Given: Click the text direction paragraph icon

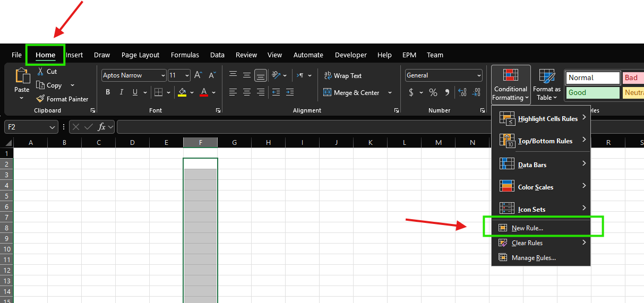Looking at the screenshot, I should pyautogui.click(x=300, y=75).
